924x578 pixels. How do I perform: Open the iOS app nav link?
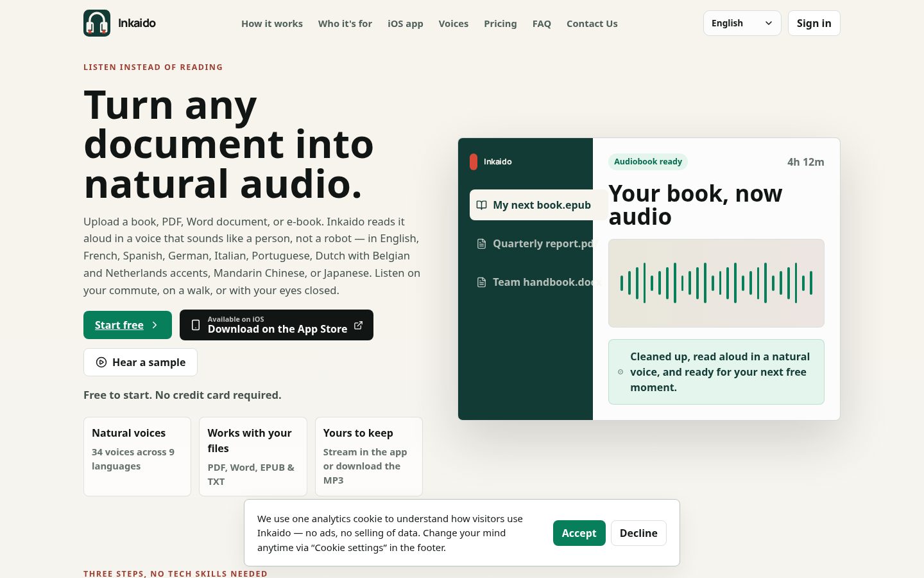[x=406, y=24]
